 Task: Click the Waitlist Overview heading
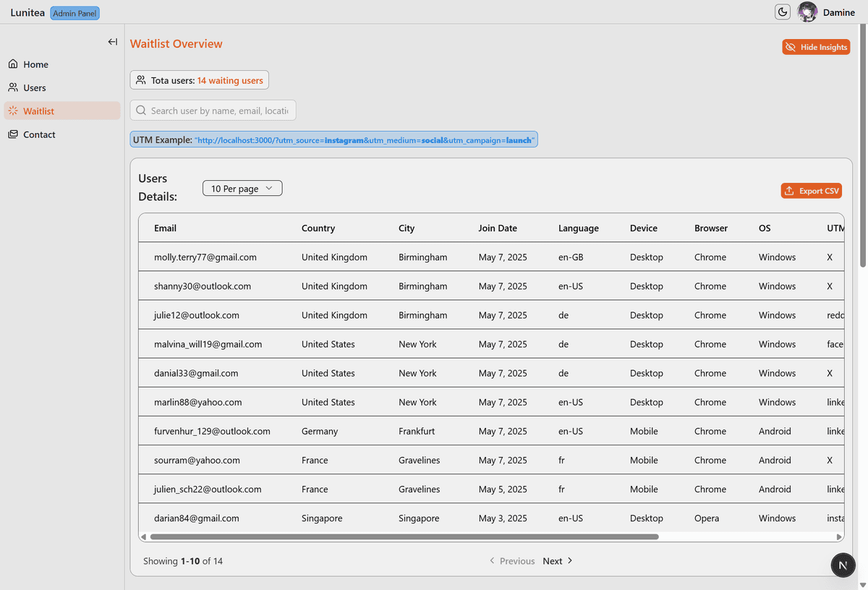pyautogui.click(x=176, y=44)
